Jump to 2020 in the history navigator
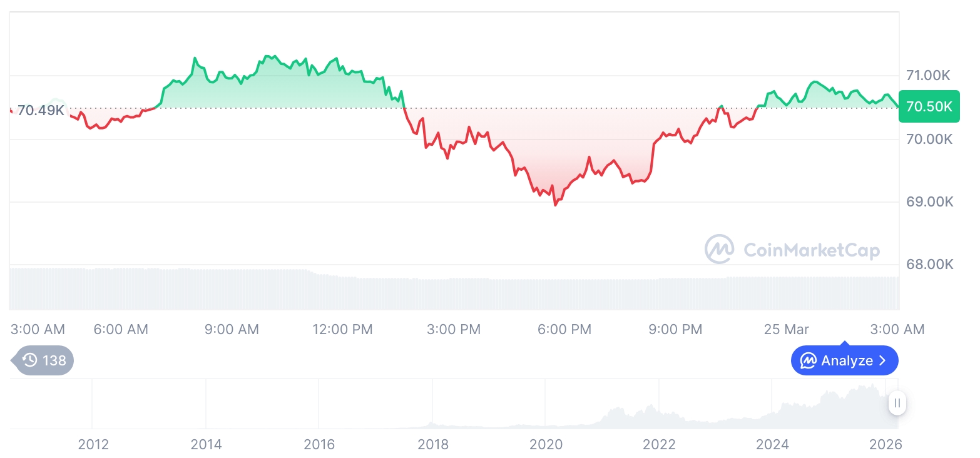This screenshot has width=980, height=458. [546, 444]
